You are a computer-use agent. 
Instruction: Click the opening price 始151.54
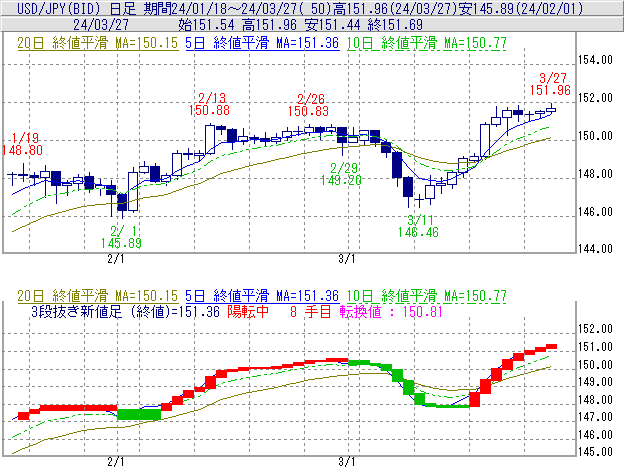(x=206, y=25)
